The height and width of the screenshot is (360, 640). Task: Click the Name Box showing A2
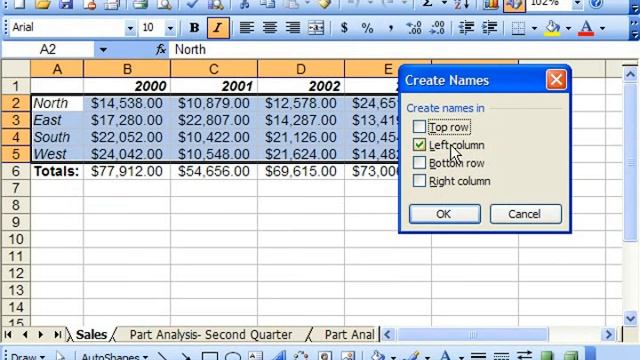pos(48,50)
